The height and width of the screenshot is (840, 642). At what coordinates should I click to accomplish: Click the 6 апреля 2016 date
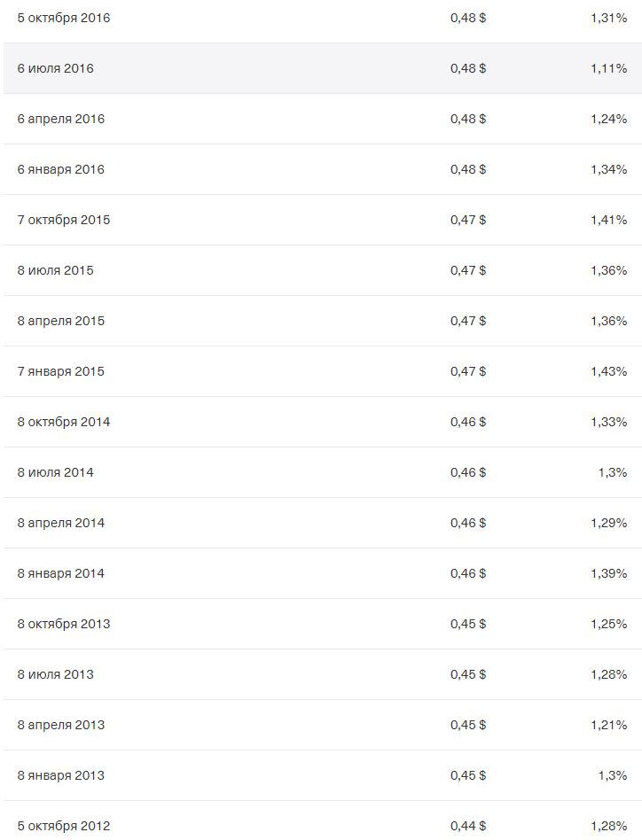pos(60,119)
